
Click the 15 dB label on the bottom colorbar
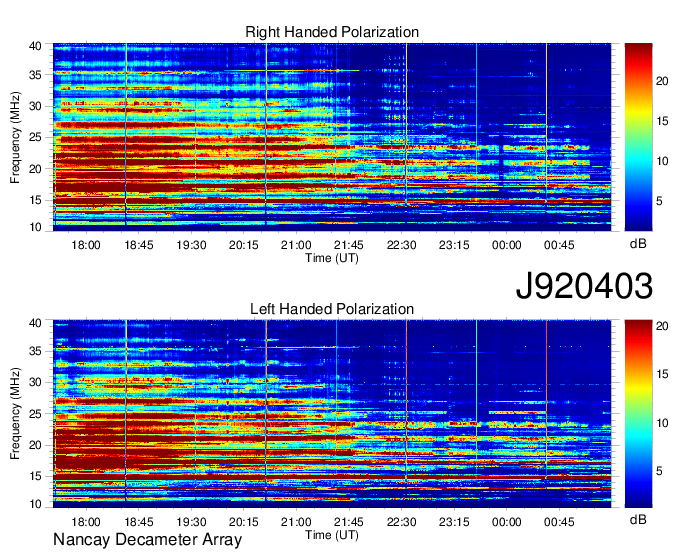(x=662, y=375)
